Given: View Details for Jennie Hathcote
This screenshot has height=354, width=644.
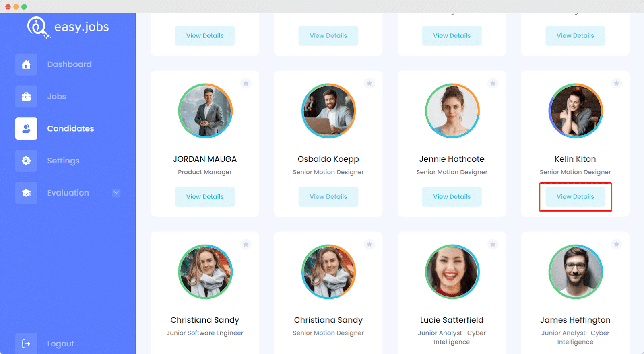Looking at the screenshot, I should 452,197.
